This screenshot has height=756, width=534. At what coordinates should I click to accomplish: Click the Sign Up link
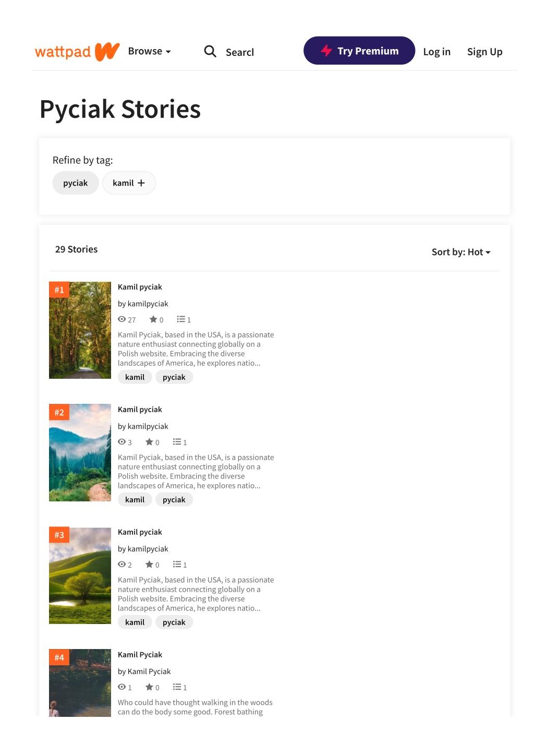[484, 52]
